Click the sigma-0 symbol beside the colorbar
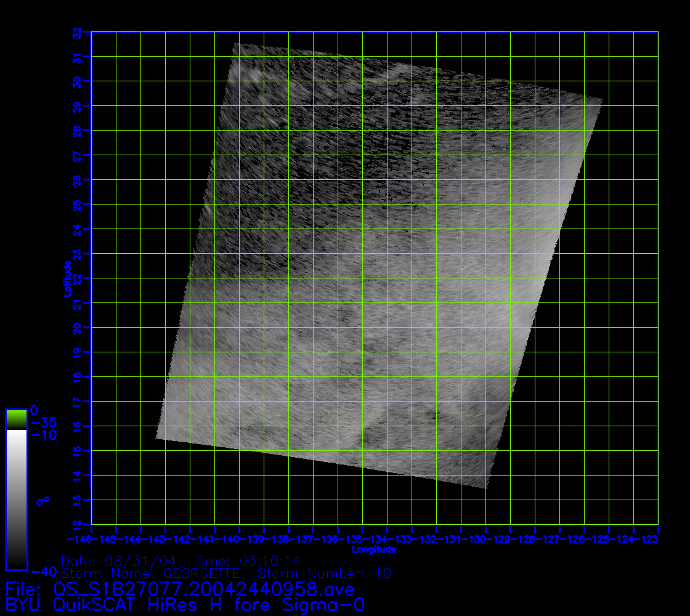Screen dimensions: 690x616 (43, 501)
